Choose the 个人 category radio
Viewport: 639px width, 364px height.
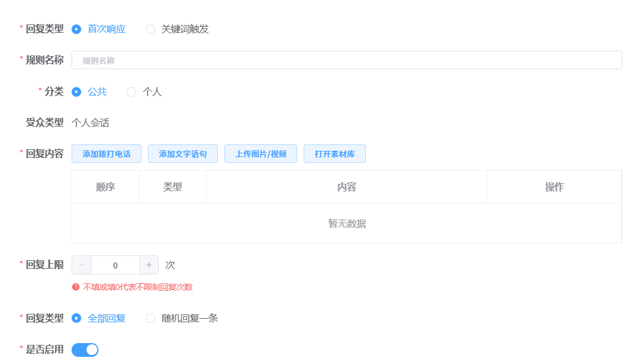click(x=131, y=92)
